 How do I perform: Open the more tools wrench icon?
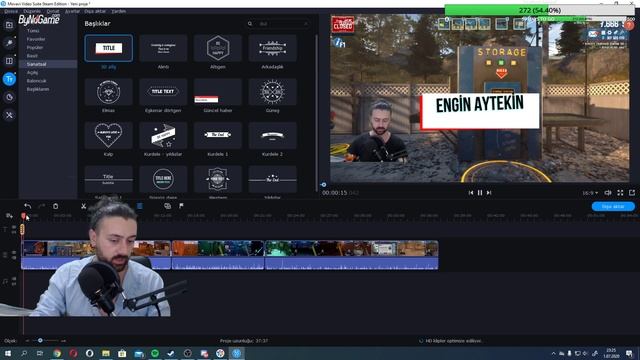[9, 115]
